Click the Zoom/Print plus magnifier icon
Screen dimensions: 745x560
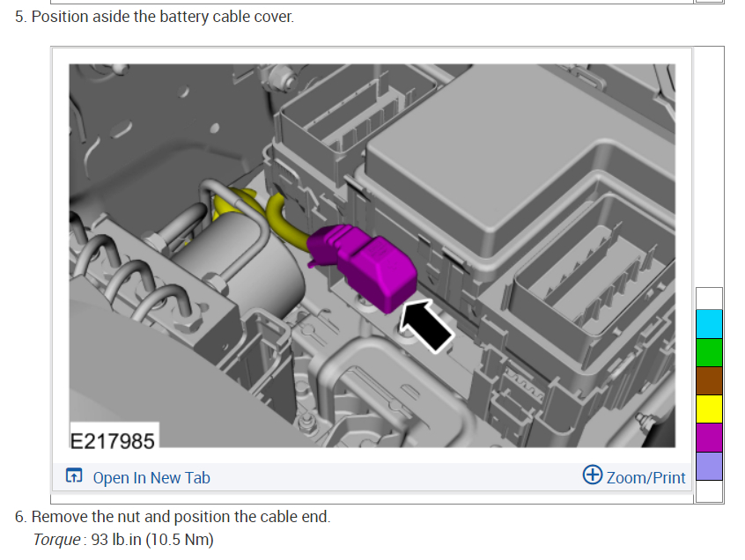[x=593, y=475]
